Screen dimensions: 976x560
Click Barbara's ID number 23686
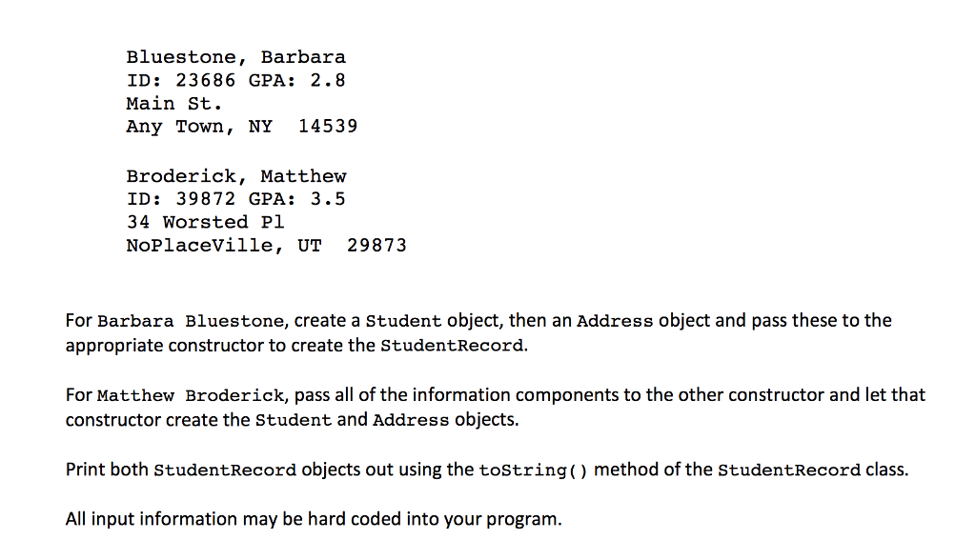pyautogui.click(x=205, y=80)
